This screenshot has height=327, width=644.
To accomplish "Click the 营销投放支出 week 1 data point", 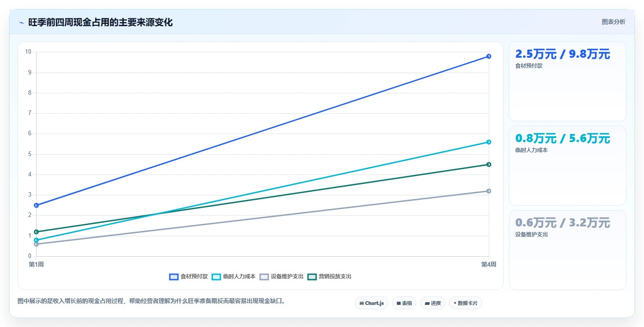I will 37,232.
